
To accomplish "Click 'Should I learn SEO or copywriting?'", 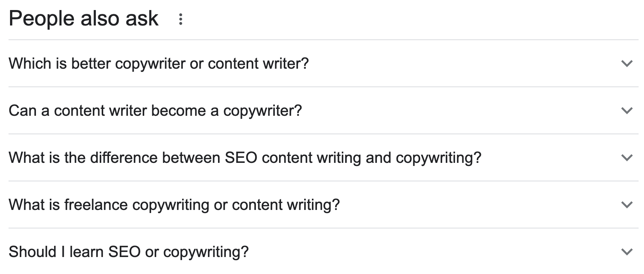I will pyautogui.click(x=129, y=252).
